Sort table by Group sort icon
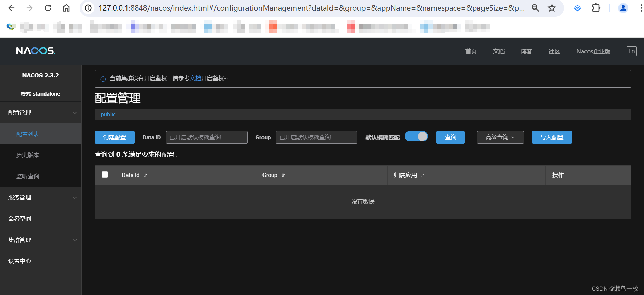The width and height of the screenshot is (644, 295). (283, 175)
